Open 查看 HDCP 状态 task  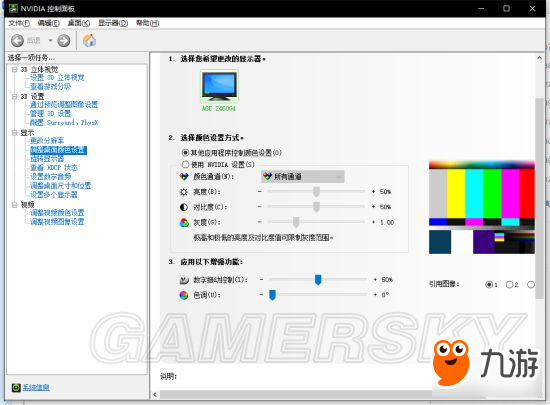[x=54, y=168]
